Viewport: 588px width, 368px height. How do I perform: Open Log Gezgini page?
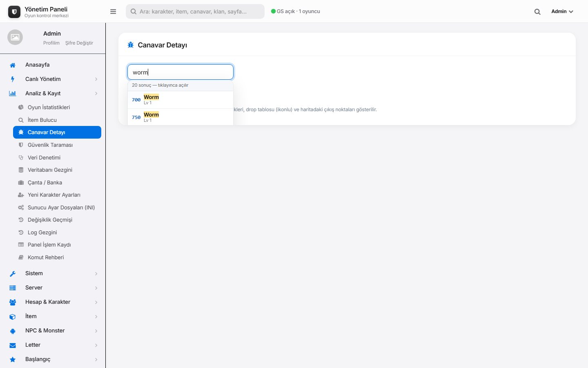point(57,233)
